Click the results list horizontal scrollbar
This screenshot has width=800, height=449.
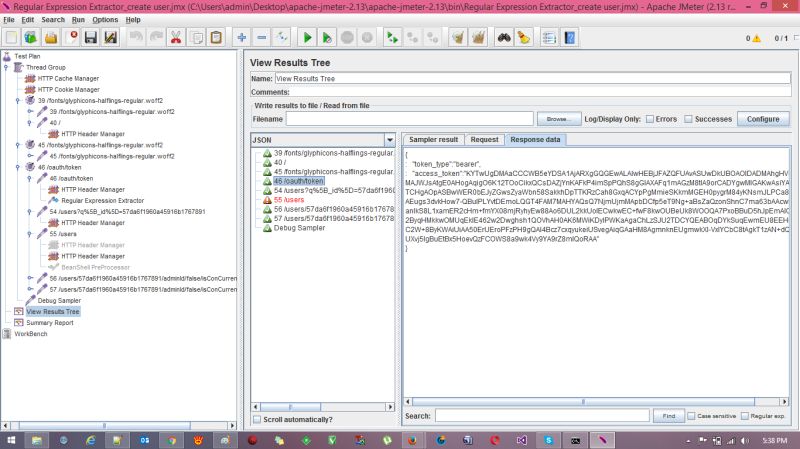tap(290, 407)
